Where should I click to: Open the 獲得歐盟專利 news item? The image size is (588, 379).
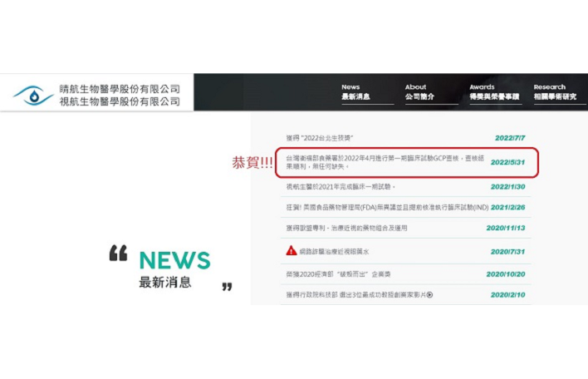click(x=346, y=228)
